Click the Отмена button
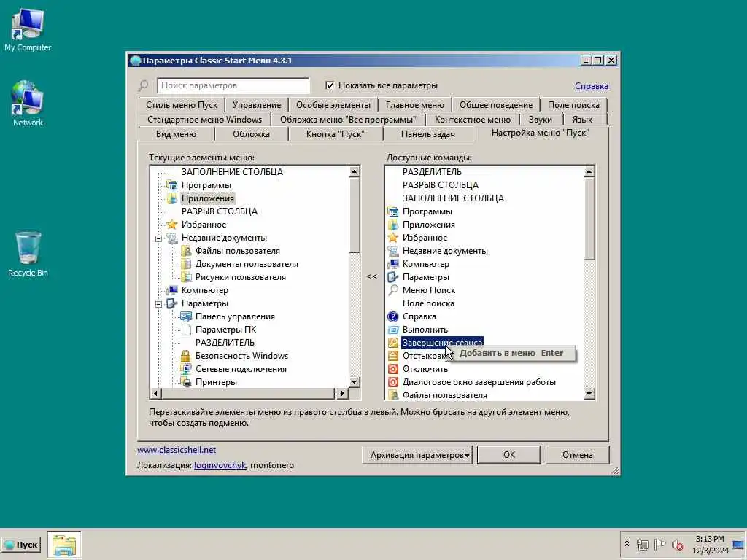This screenshot has width=747, height=560. tap(578, 455)
